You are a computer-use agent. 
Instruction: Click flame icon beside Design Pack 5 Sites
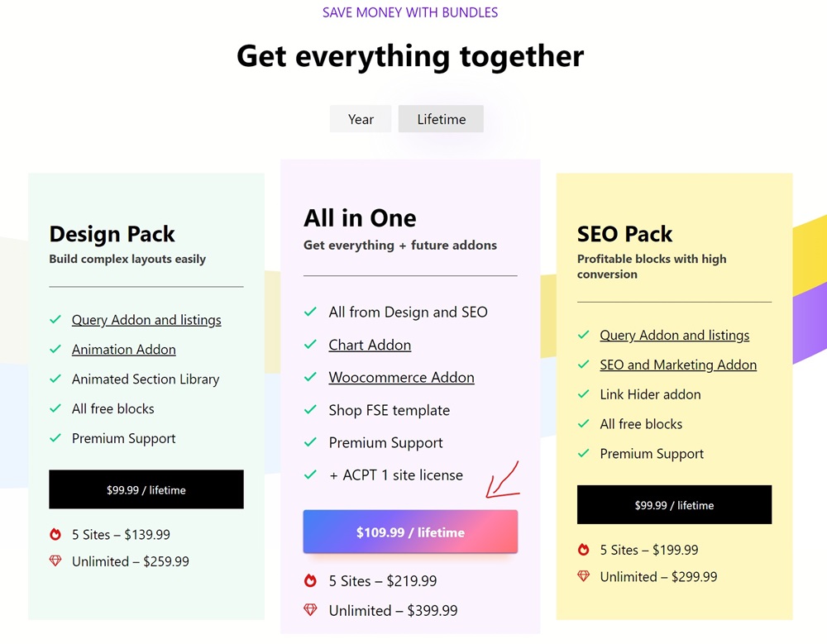(55, 534)
